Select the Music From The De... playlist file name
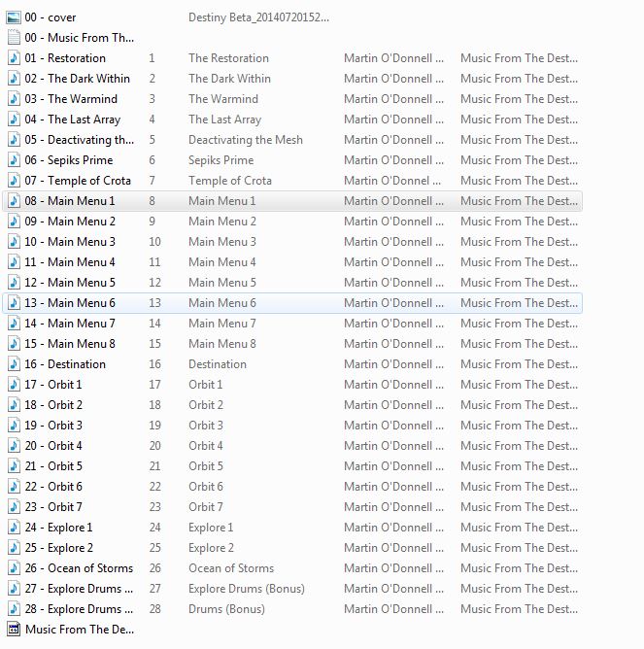The width and height of the screenshot is (644, 649). click(80, 630)
